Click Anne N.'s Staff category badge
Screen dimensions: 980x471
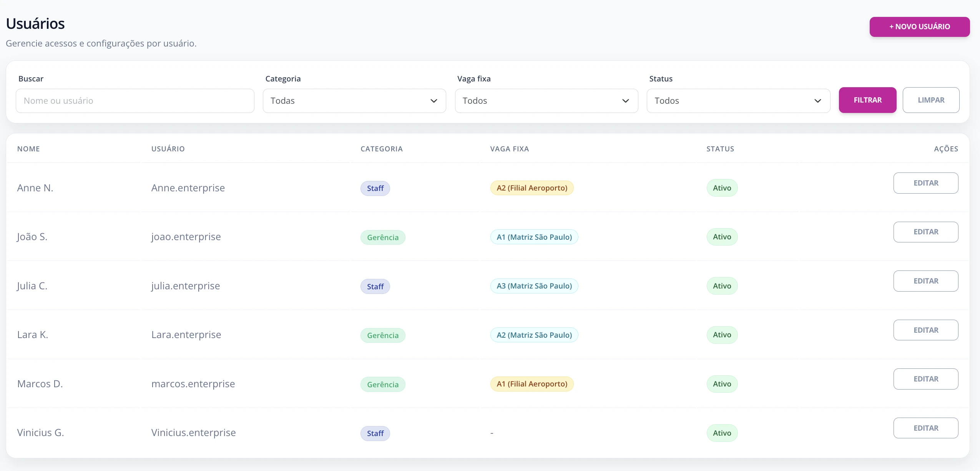click(375, 188)
